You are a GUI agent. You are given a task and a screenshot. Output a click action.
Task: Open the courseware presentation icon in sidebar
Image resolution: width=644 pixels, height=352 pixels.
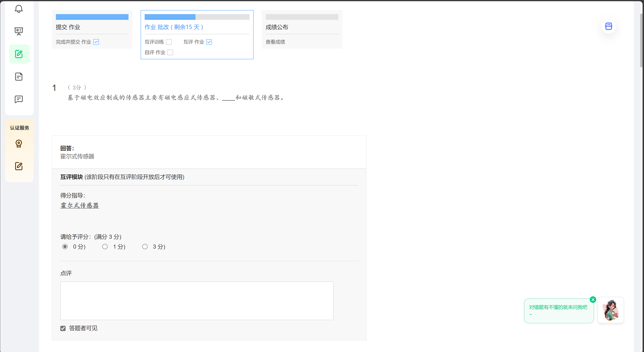coord(19,31)
